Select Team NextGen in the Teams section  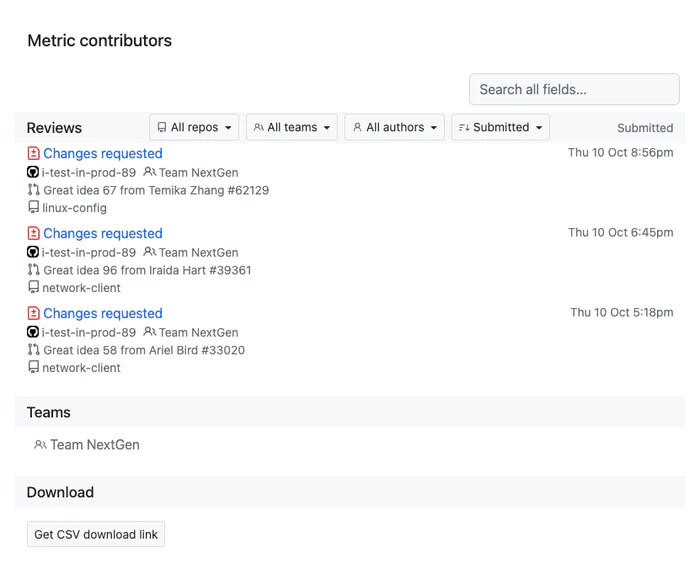pyautogui.click(x=94, y=445)
